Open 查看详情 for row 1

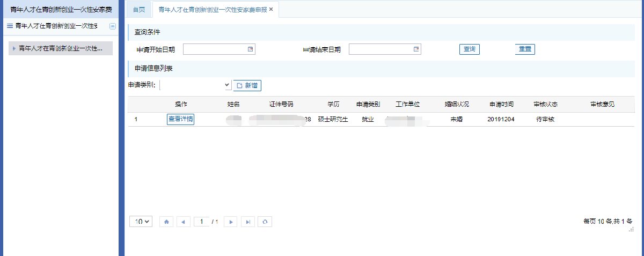(x=180, y=120)
